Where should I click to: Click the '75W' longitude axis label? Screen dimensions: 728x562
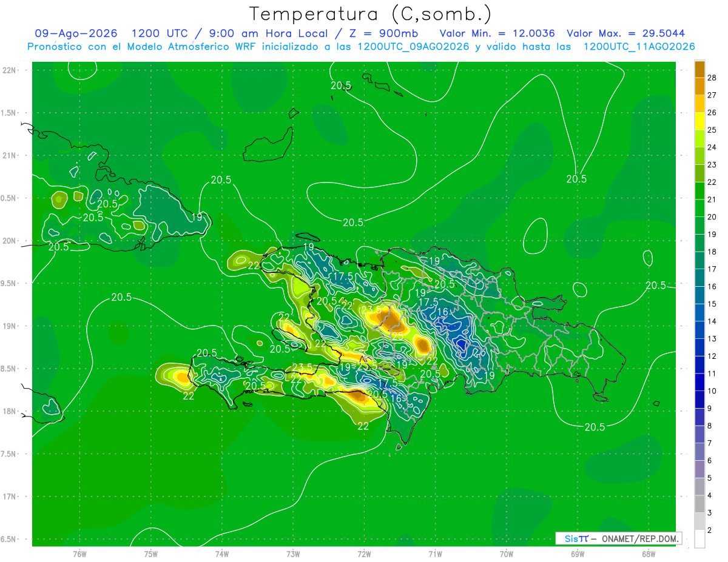[151, 554]
